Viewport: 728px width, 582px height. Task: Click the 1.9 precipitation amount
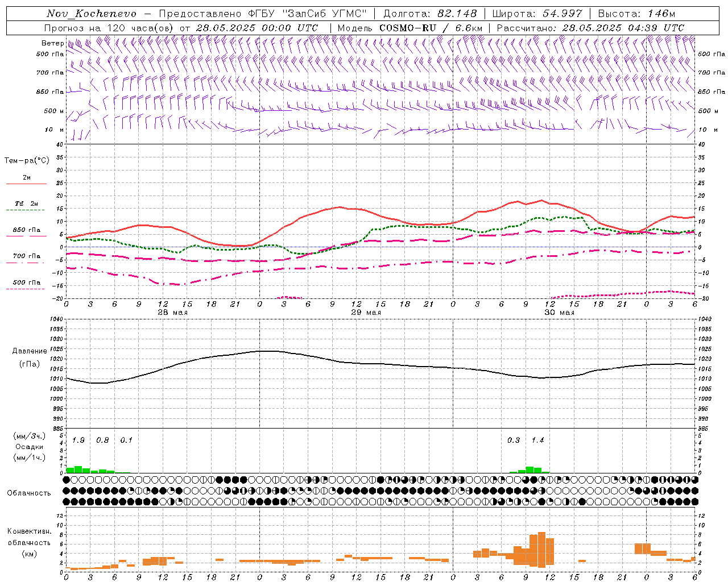tap(78, 440)
